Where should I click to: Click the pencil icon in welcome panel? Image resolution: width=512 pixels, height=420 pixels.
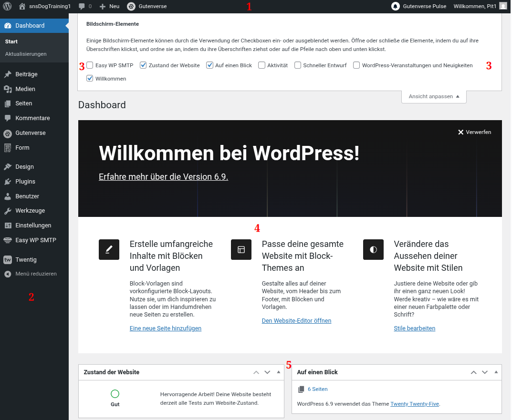pos(109,250)
